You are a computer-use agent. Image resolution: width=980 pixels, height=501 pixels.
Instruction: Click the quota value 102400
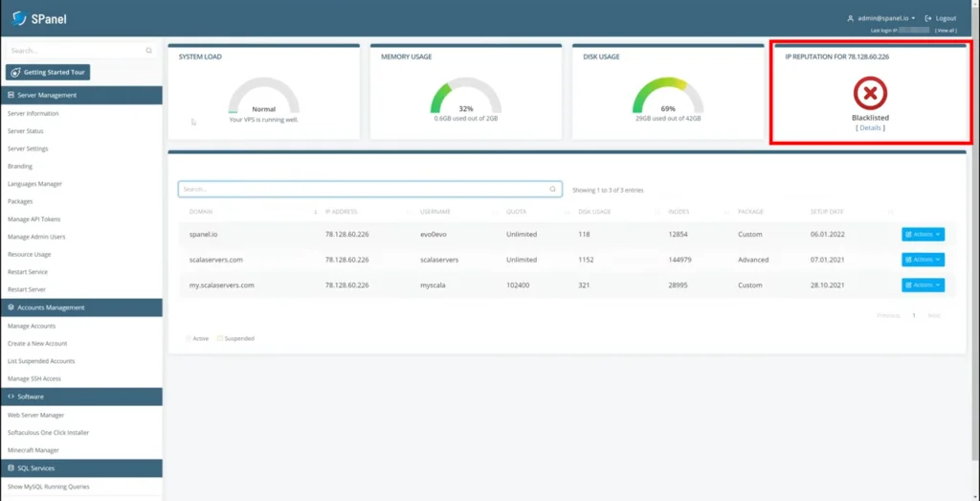click(518, 285)
